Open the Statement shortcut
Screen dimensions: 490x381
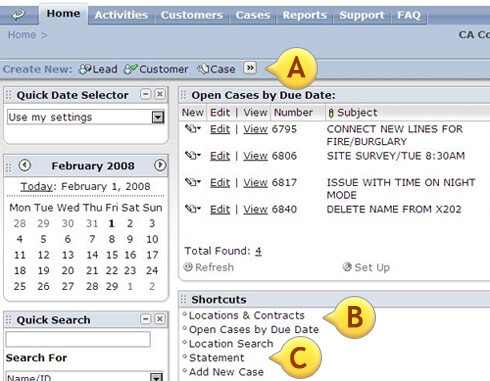point(217,358)
